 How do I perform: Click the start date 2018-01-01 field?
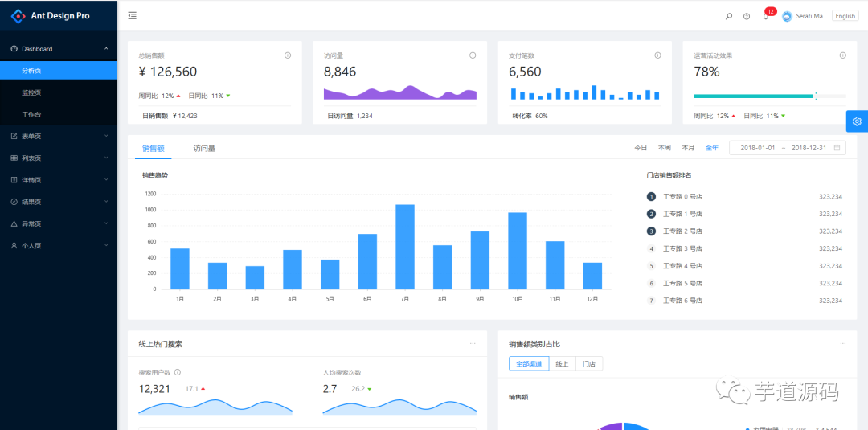(x=758, y=148)
